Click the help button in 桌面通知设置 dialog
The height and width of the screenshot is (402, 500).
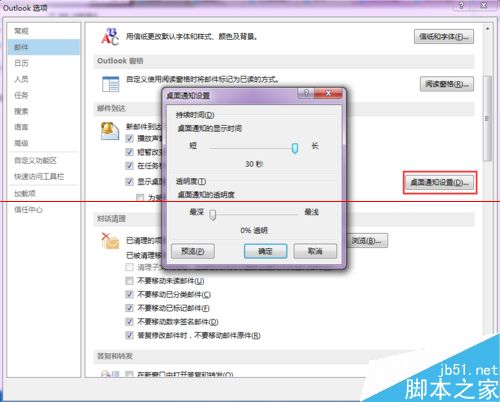[x=306, y=93]
